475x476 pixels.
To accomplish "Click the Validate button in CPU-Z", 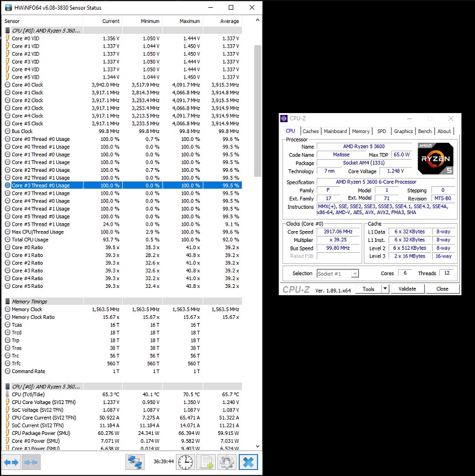I will [407, 289].
